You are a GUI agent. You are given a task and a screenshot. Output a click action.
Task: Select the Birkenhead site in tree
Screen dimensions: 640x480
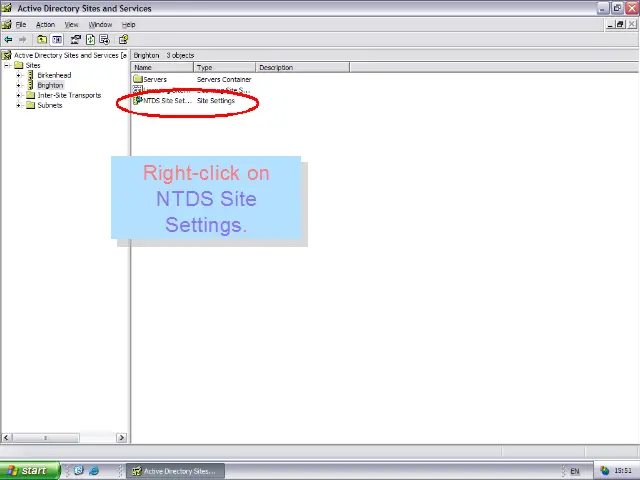(x=54, y=75)
